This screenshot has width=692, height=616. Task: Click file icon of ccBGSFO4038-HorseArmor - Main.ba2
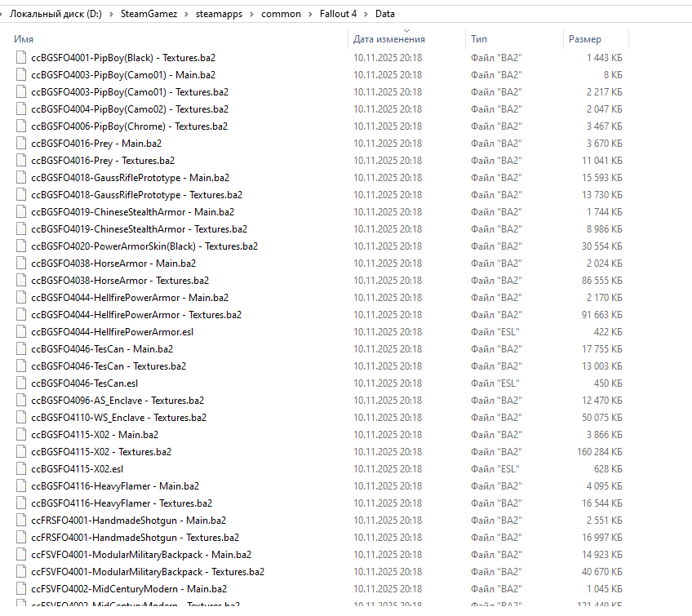pyautogui.click(x=21, y=264)
